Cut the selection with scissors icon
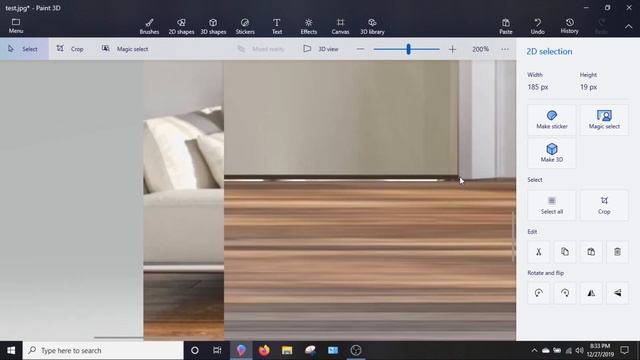This screenshot has width=640, height=360. pyautogui.click(x=539, y=252)
